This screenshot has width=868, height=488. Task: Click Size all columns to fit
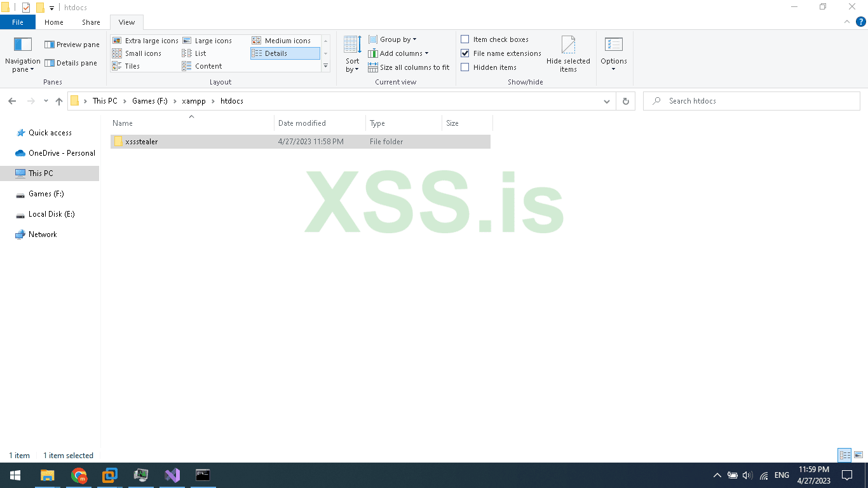[409, 67]
